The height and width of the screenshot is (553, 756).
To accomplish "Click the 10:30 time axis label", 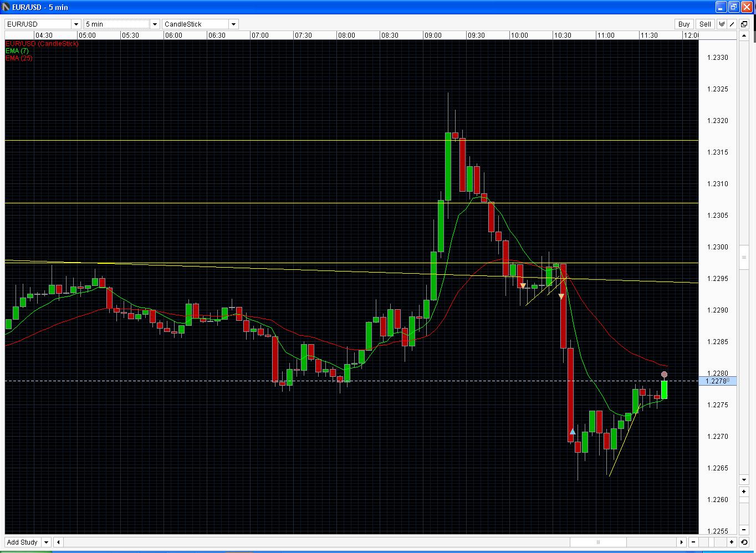I will [x=563, y=35].
